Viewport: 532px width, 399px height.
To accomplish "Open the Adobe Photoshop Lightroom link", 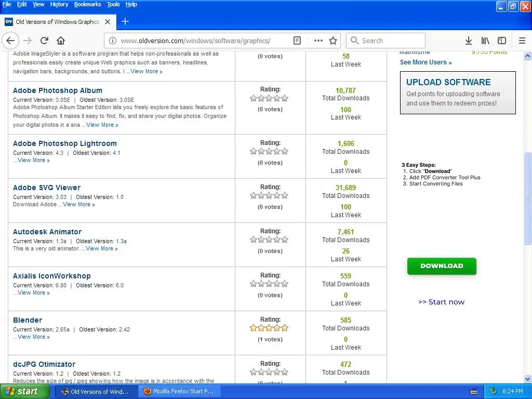I will coord(65,143).
